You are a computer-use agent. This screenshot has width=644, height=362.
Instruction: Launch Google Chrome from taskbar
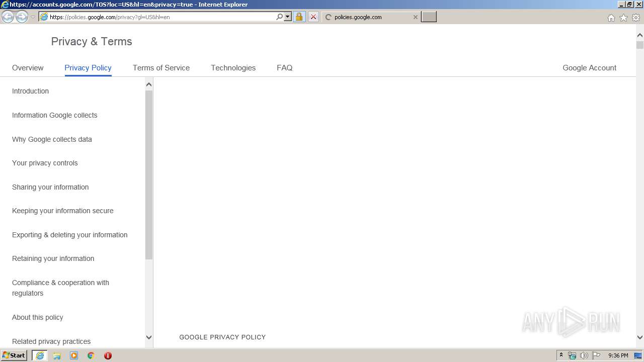pyautogui.click(x=91, y=355)
